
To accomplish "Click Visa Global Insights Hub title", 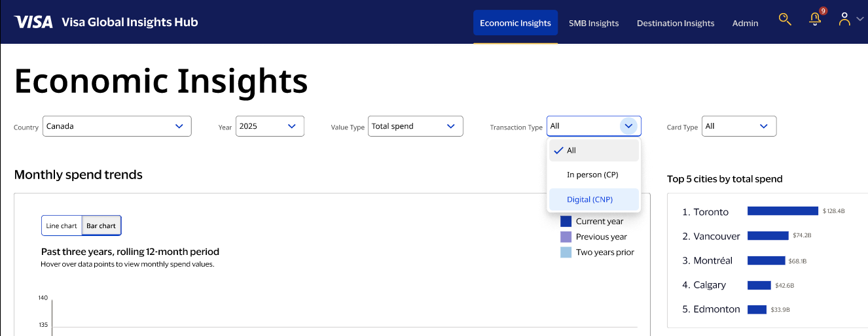I will (130, 22).
